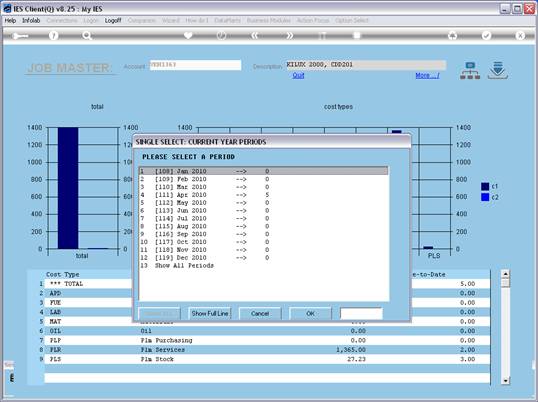The width and height of the screenshot is (538, 402).
Task: Click the double left arrow icon
Action: (x=255, y=35)
